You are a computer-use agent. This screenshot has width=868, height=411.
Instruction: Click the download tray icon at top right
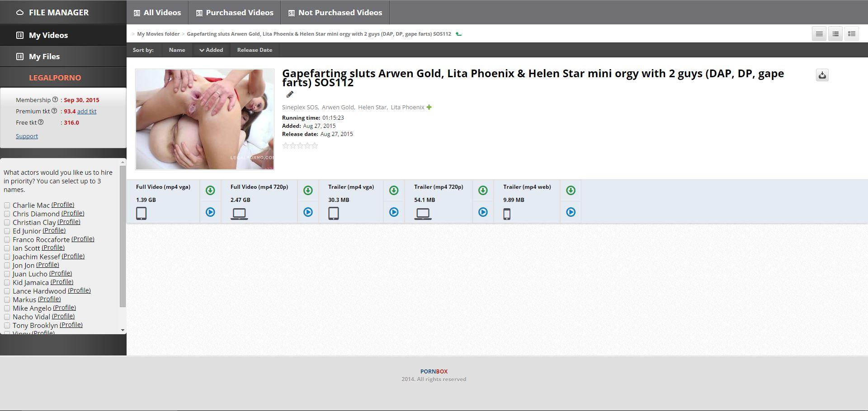pos(822,75)
